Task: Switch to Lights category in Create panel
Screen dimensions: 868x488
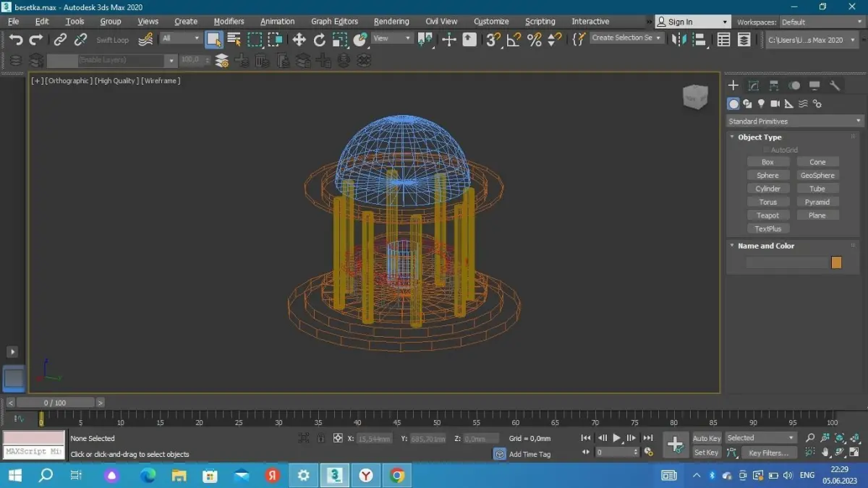Action: pos(761,104)
